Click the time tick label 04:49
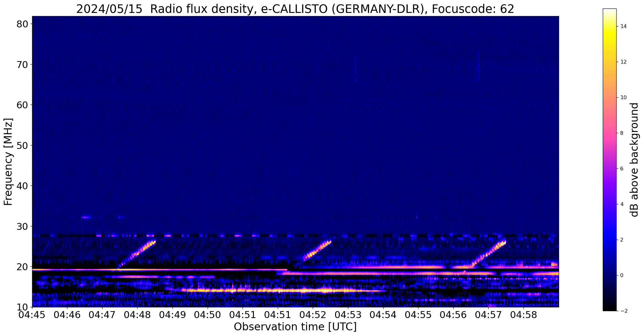Screen dimensions: 644x336 coord(173,315)
